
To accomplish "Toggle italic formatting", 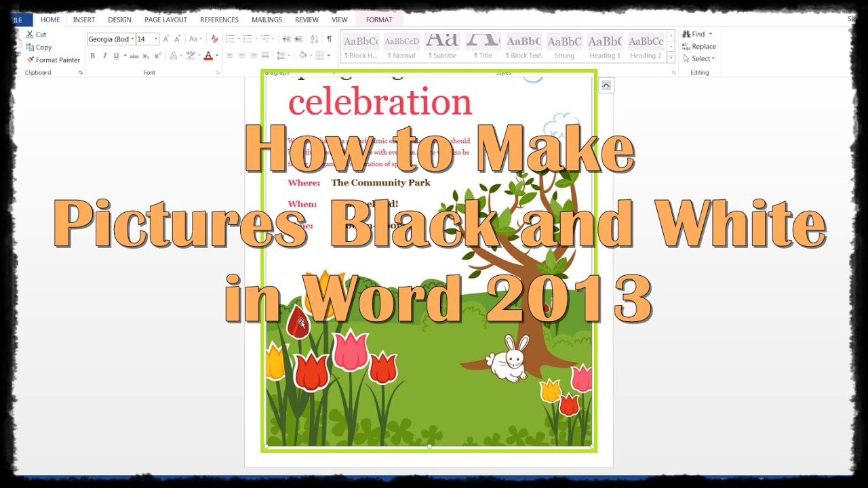I will [x=104, y=56].
